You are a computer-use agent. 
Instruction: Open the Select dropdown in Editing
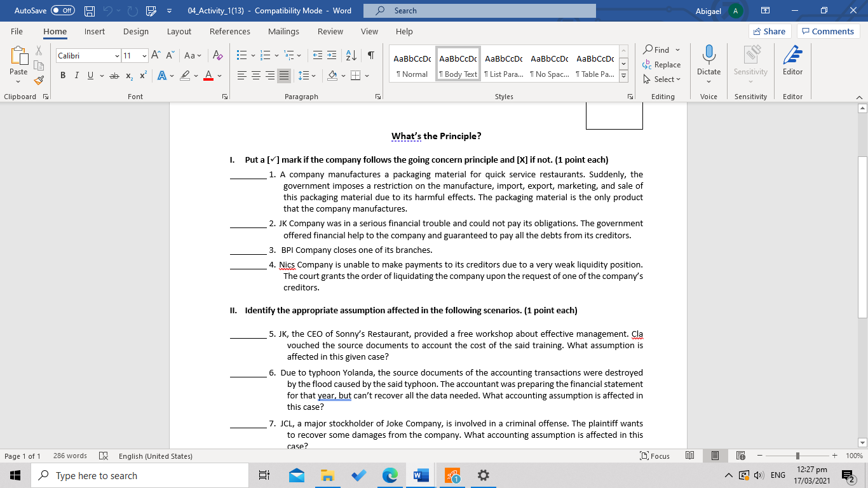661,79
